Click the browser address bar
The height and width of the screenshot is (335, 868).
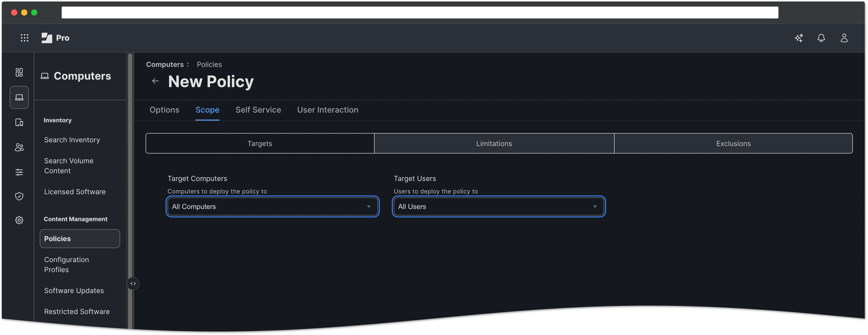(420, 12)
